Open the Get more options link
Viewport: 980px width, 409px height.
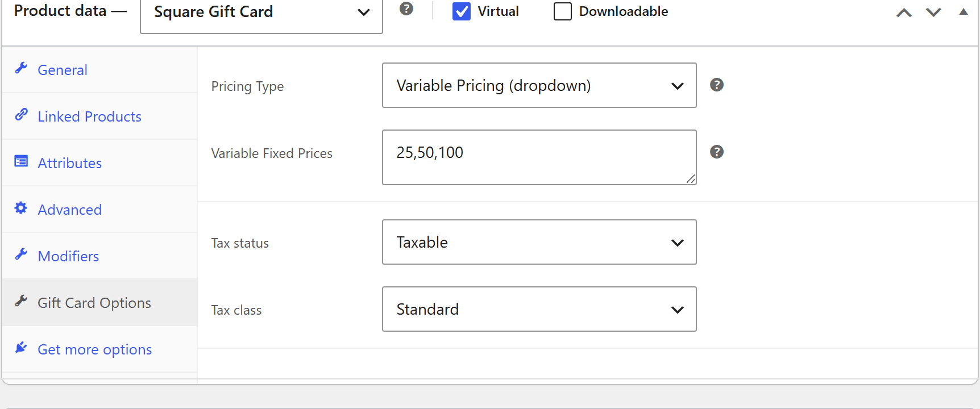click(x=99, y=349)
